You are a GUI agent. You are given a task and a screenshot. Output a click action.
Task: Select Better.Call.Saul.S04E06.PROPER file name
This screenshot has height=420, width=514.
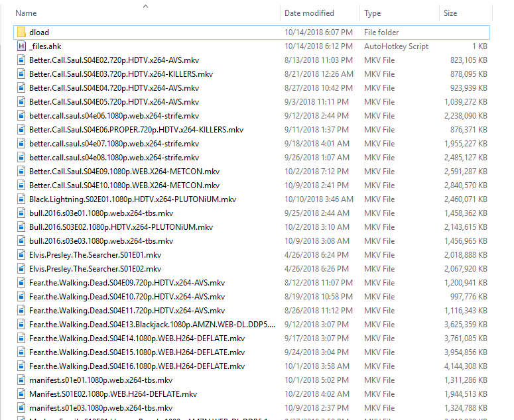click(136, 130)
